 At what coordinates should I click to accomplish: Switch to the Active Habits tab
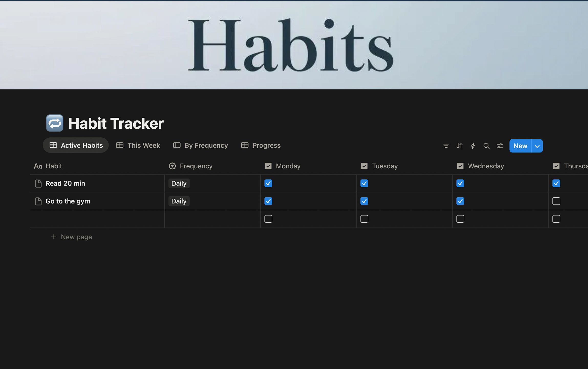click(x=76, y=145)
